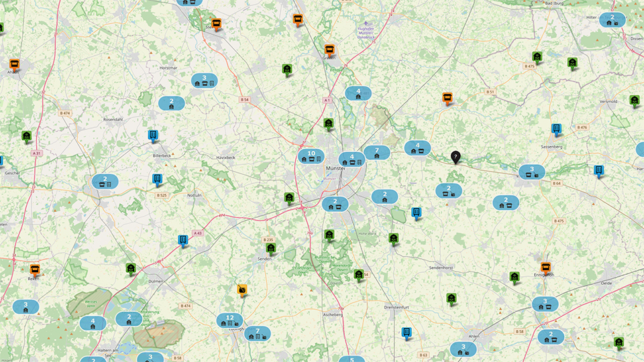Expand the 2-item cluster above Rosendahl

click(171, 103)
